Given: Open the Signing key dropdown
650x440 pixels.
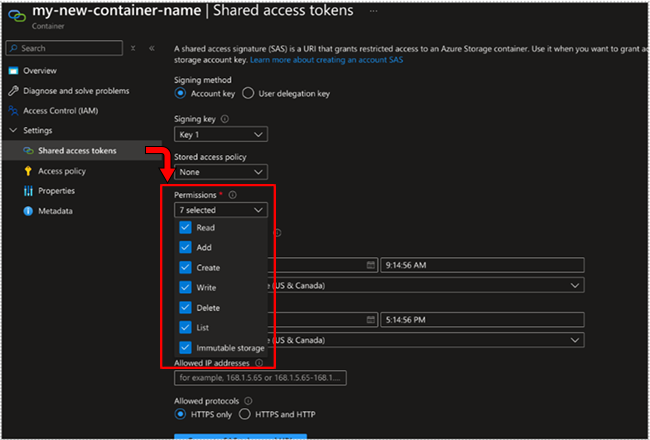Looking at the screenshot, I should point(221,134).
